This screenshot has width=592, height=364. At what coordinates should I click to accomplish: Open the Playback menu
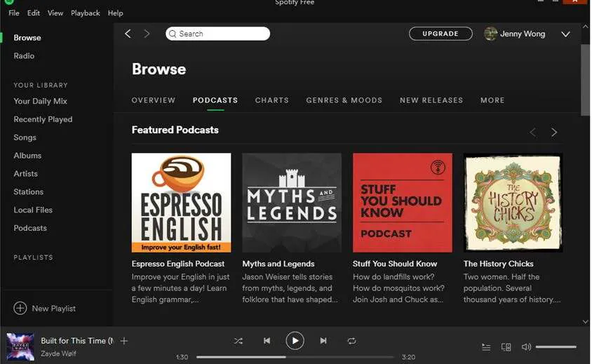tap(86, 13)
